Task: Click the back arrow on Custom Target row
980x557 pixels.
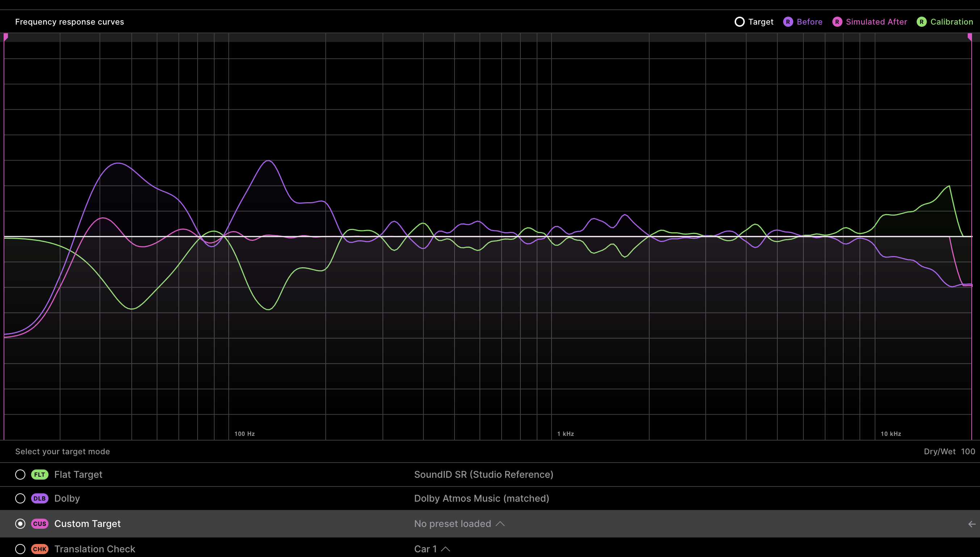Action: tap(972, 524)
